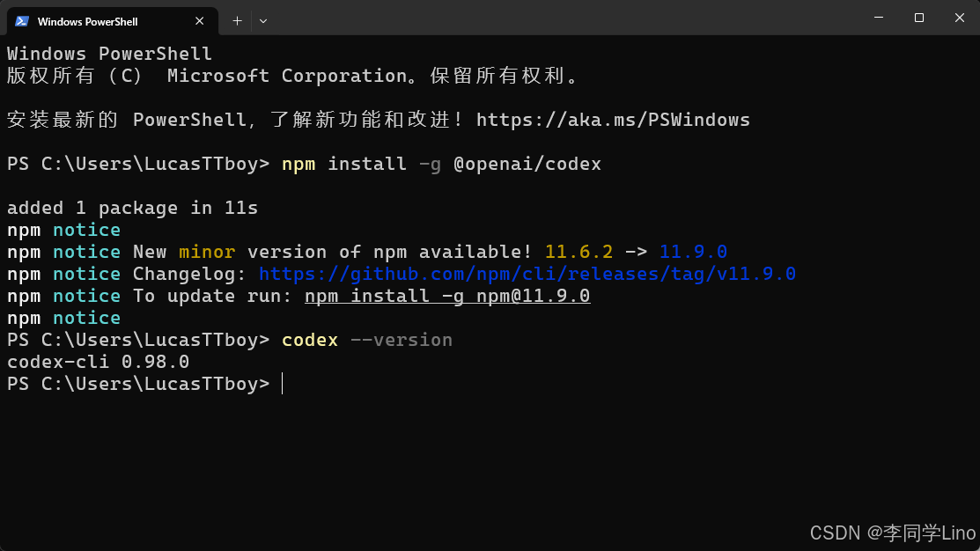The image size is (980, 551).
Task: Click the 'Microsoft Corporation' copyright text
Action: tap(287, 76)
